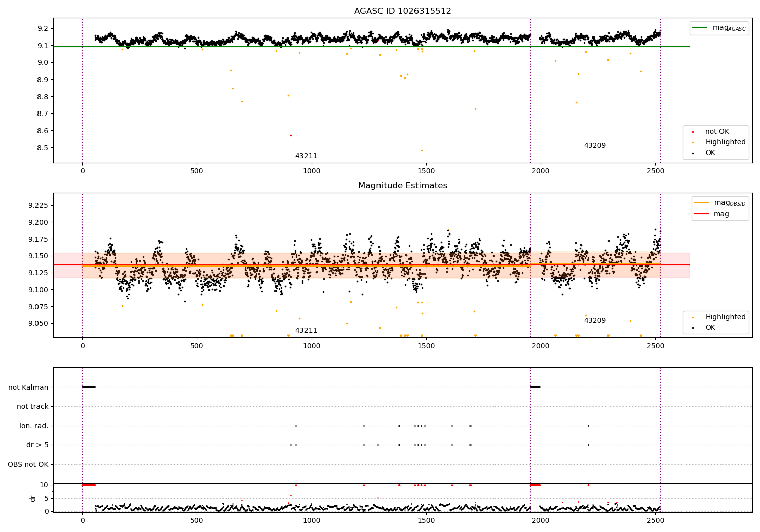Click the 'OBS not OK' row label
Screen dimensions: 760x532
pos(28,464)
